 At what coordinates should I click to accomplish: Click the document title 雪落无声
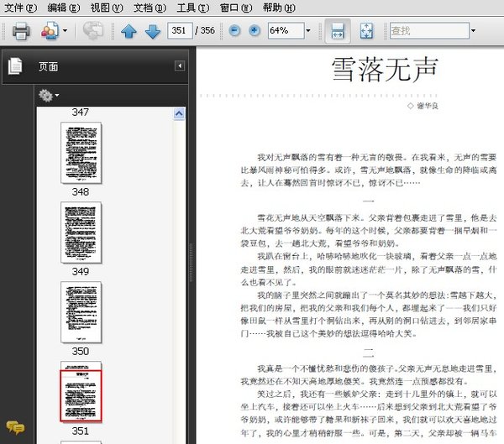click(x=385, y=69)
